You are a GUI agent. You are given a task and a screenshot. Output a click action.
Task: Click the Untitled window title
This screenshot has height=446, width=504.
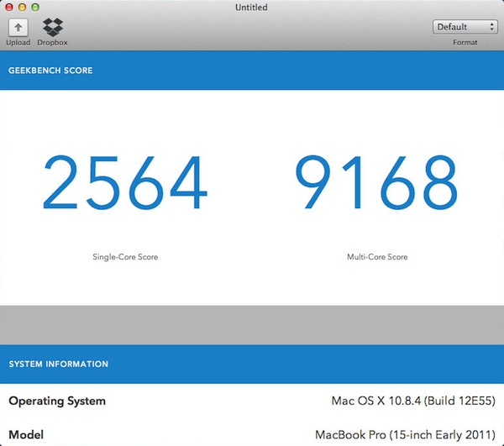251,7
